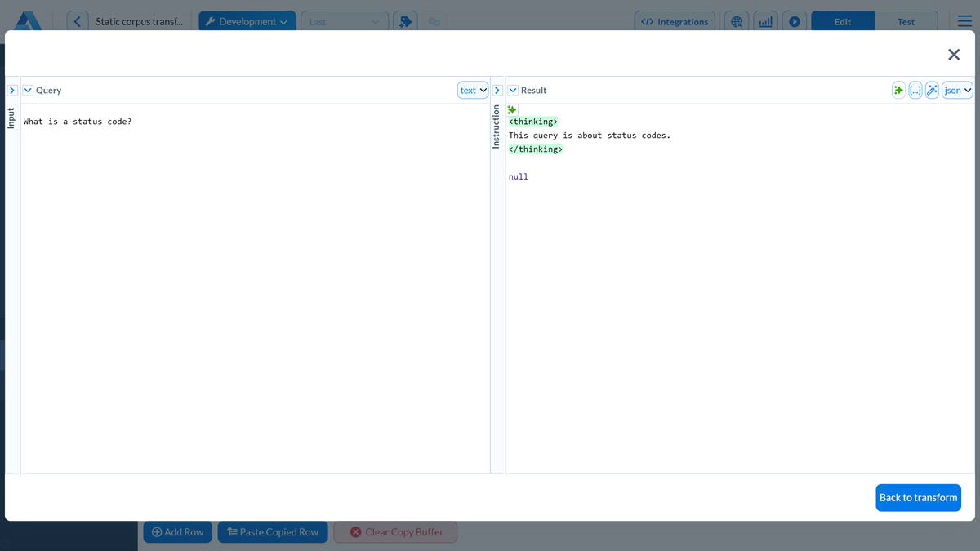Open the text format dropdown for Query

[472, 90]
